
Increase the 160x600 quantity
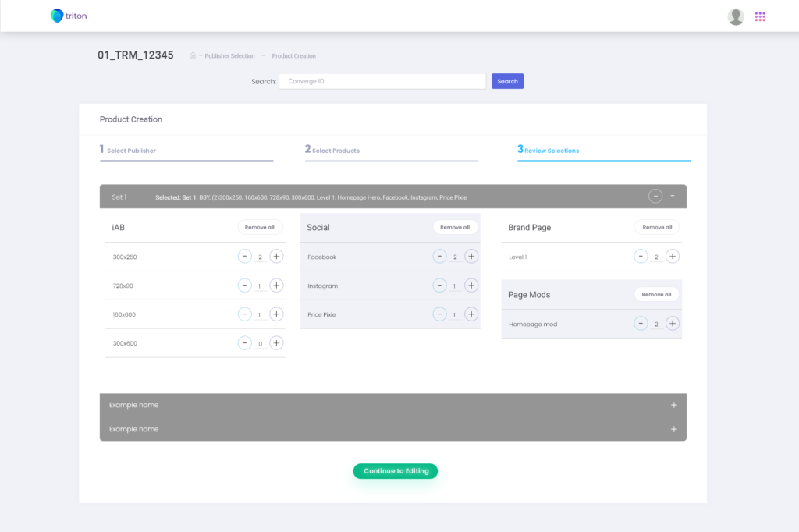coord(276,314)
